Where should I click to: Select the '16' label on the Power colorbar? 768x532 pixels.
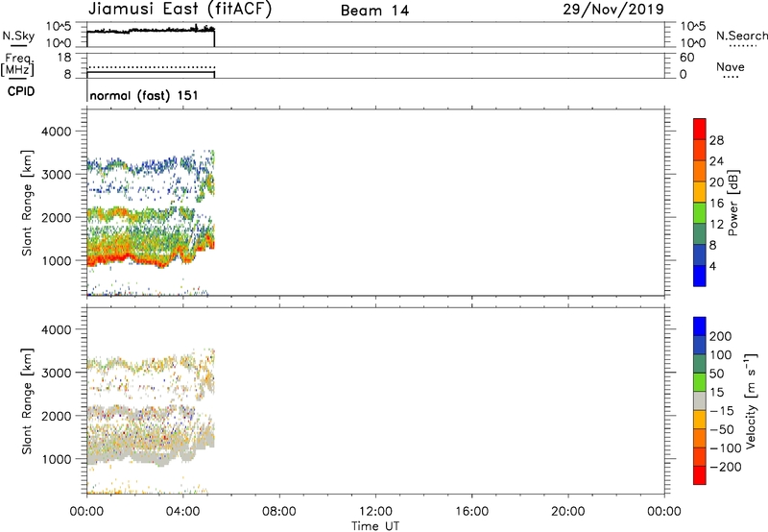pyautogui.click(x=716, y=204)
